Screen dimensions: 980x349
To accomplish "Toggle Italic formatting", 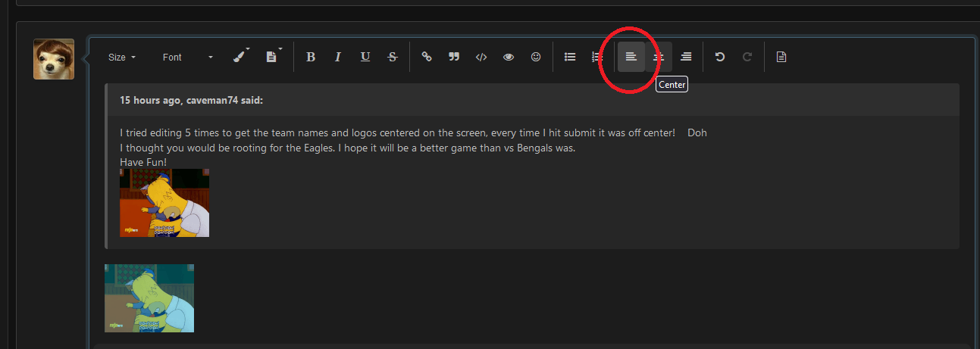I will tap(338, 57).
